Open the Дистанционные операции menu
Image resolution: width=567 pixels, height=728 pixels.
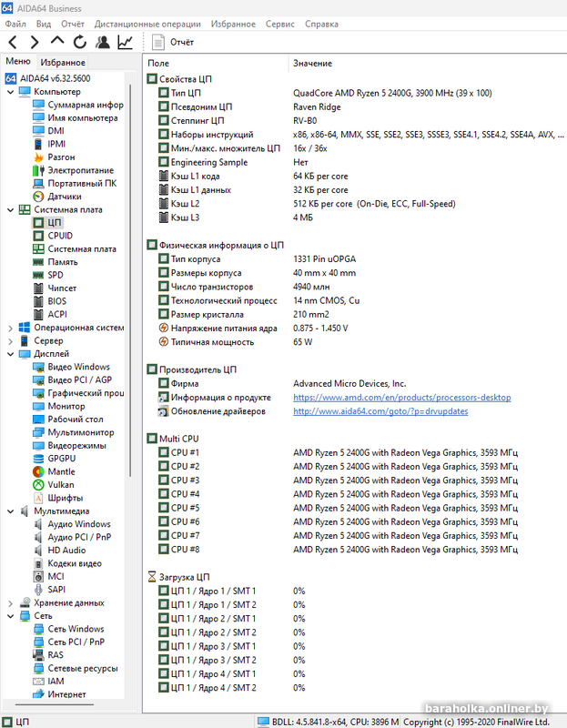click(x=147, y=24)
